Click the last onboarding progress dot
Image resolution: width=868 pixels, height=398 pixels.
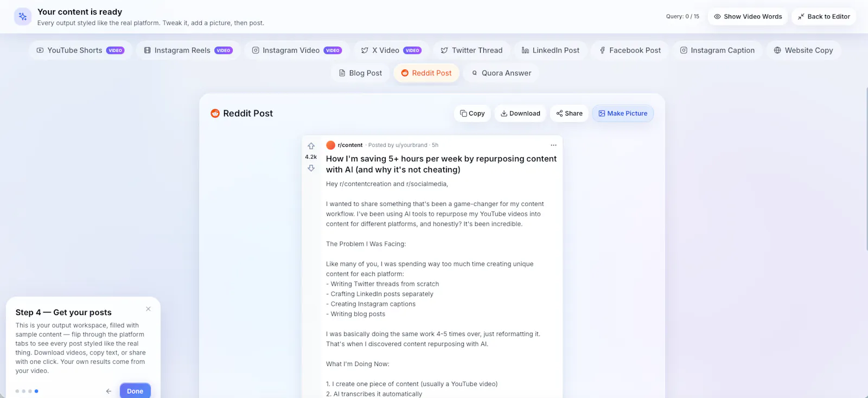36,391
